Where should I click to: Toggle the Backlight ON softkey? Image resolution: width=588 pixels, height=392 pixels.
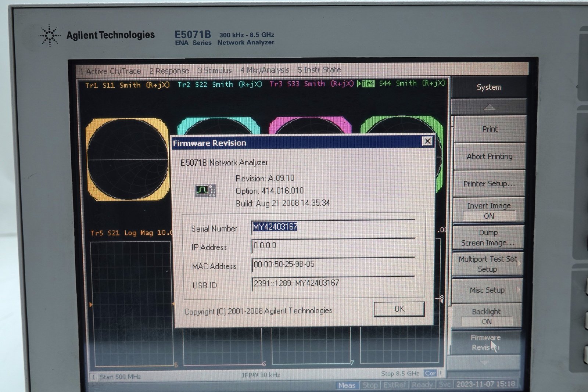click(486, 316)
